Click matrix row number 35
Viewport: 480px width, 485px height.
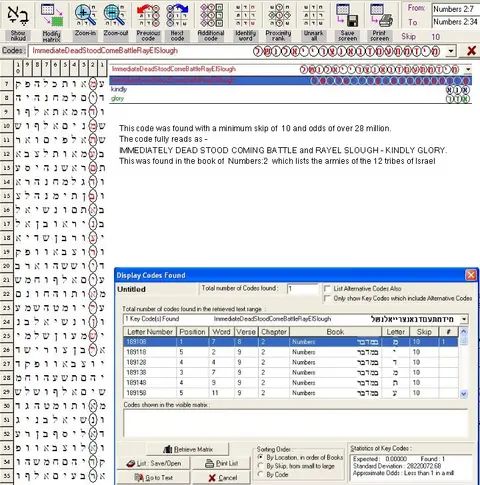click(x=7, y=476)
